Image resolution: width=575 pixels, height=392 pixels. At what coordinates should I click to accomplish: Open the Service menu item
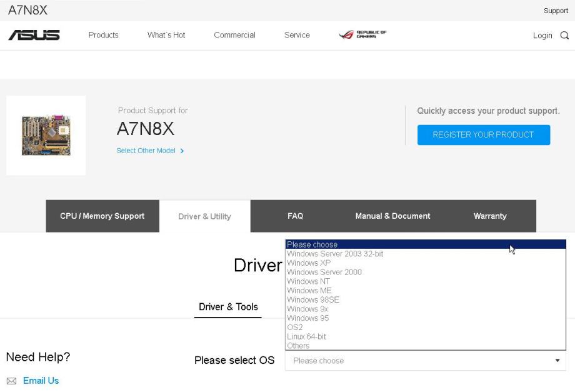click(x=297, y=35)
